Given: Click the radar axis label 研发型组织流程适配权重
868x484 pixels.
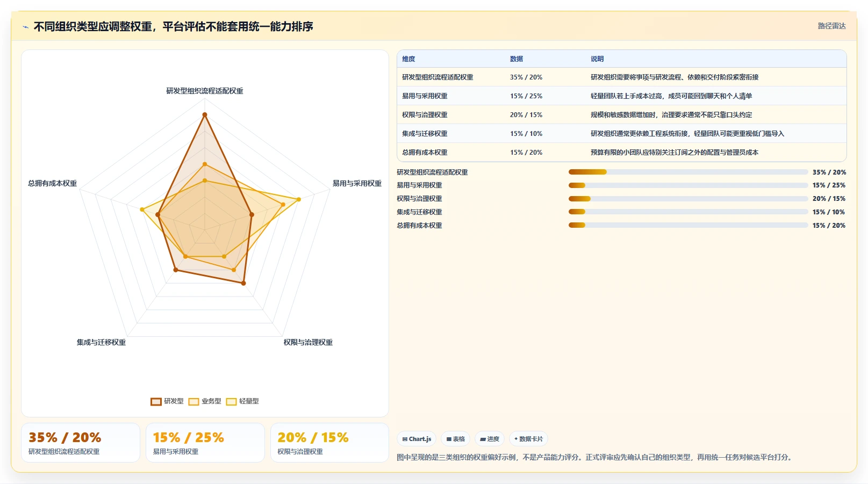Looking at the screenshot, I should click(x=205, y=91).
